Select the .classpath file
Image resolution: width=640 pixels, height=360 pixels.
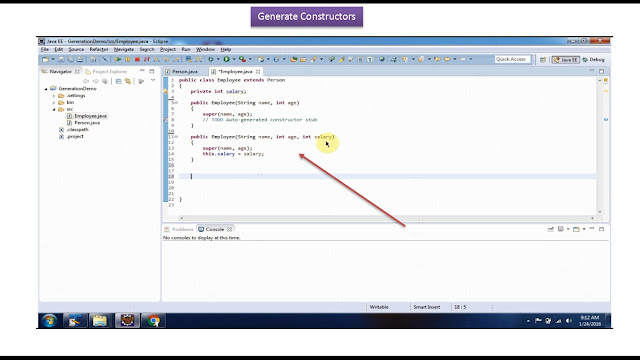74,130
